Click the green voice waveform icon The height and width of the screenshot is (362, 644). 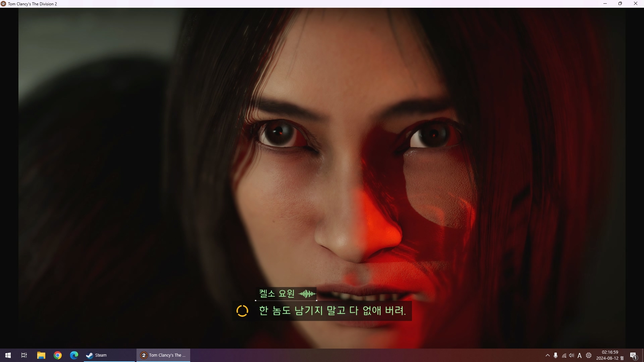click(307, 294)
